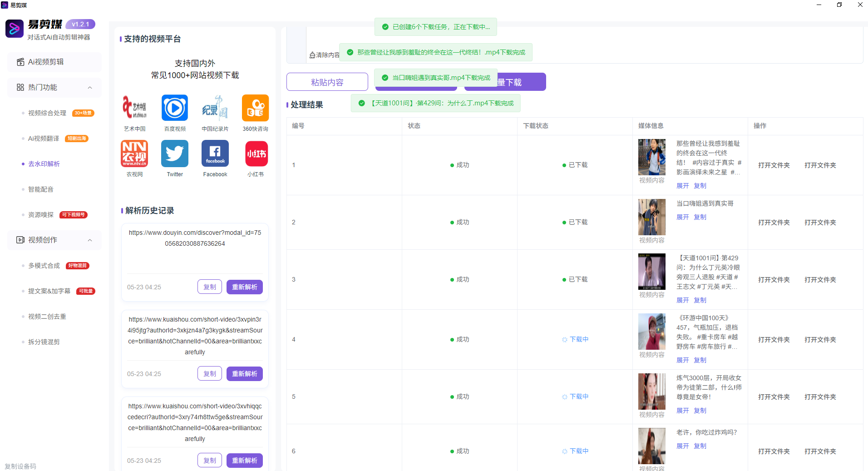868x471 pixels.
Task: Select Ai视频翻译 in sidebar
Action: (x=44, y=139)
